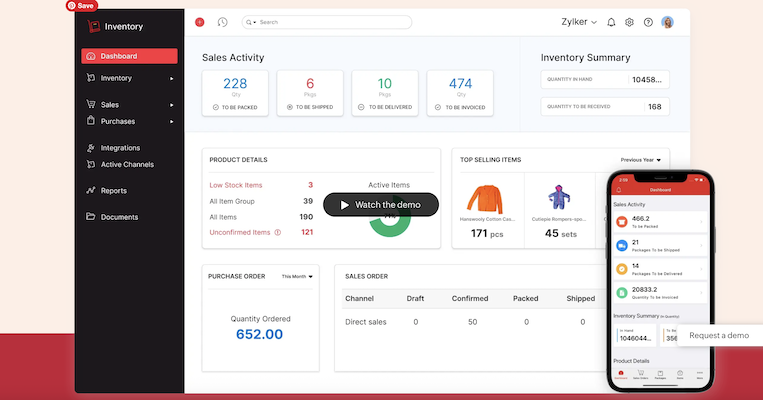Open Active Channels in the sidebar
The height and width of the screenshot is (400, 763).
(126, 164)
